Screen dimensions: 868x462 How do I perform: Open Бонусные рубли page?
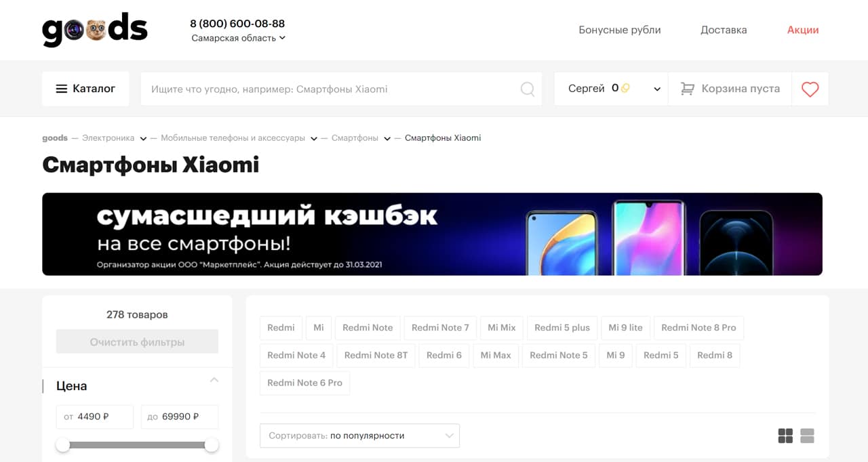tap(619, 30)
